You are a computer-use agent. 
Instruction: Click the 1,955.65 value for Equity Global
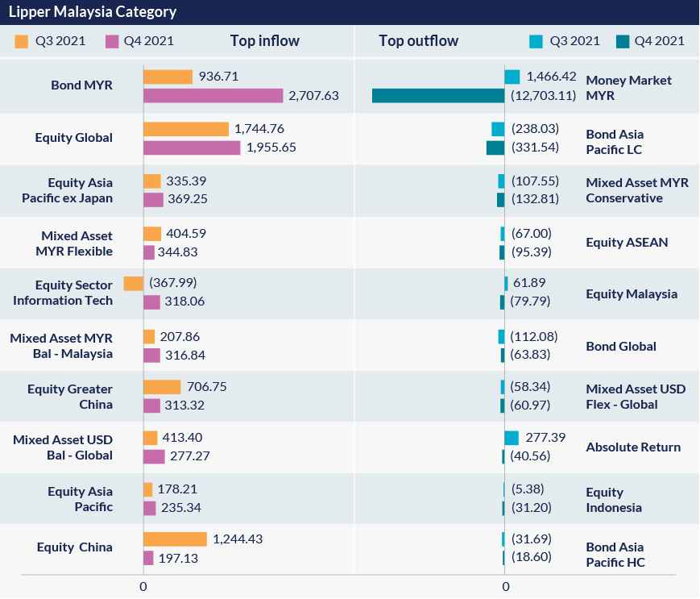(271, 148)
